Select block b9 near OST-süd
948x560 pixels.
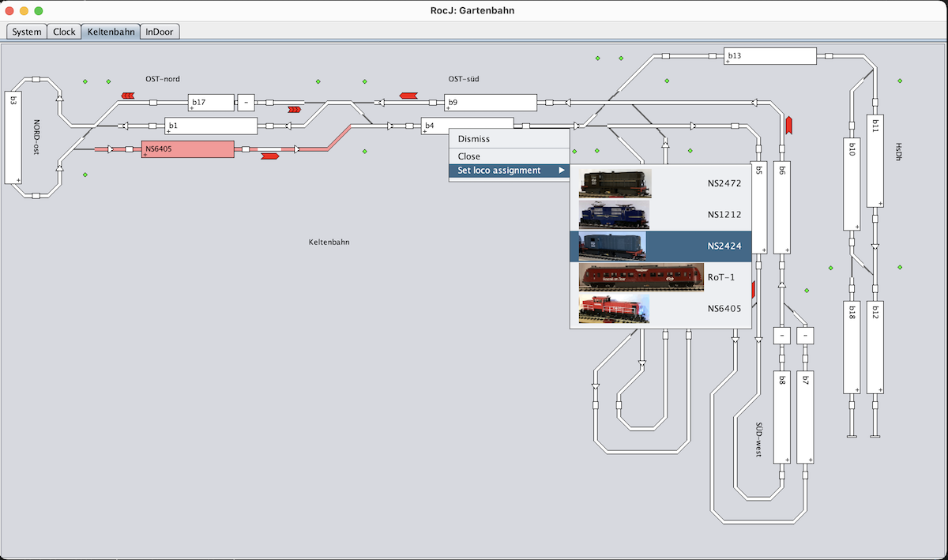(x=491, y=103)
